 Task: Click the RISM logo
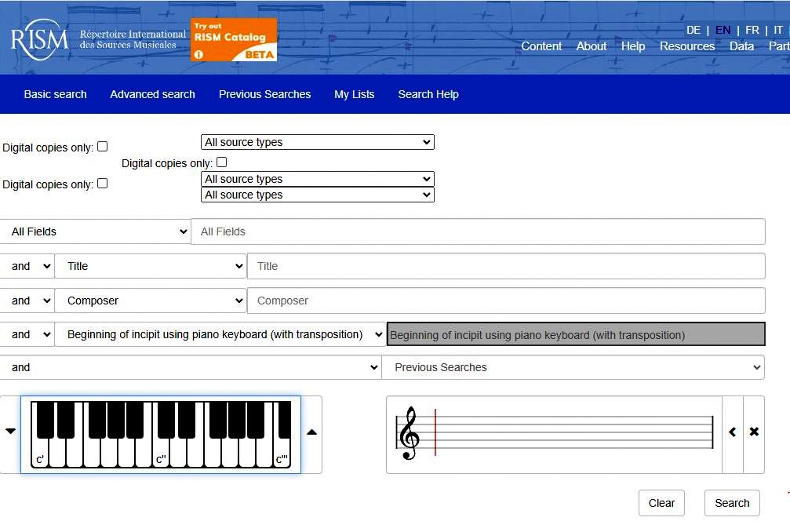(x=39, y=39)
